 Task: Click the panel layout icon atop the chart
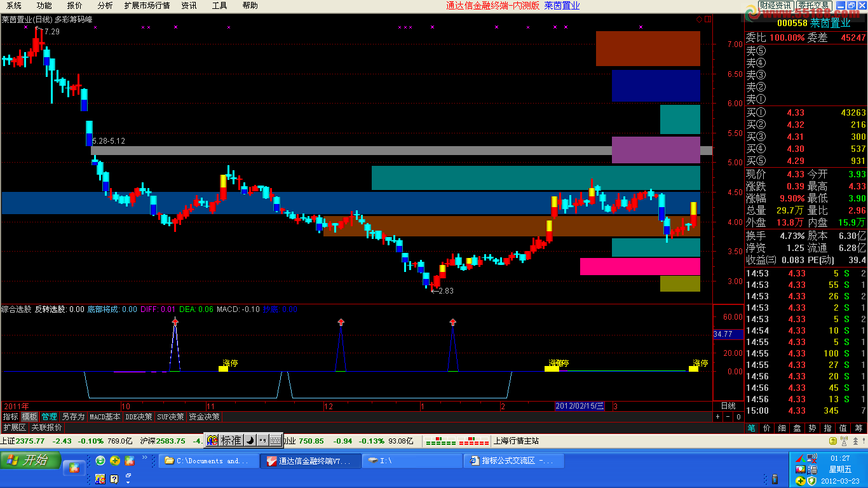708,20
